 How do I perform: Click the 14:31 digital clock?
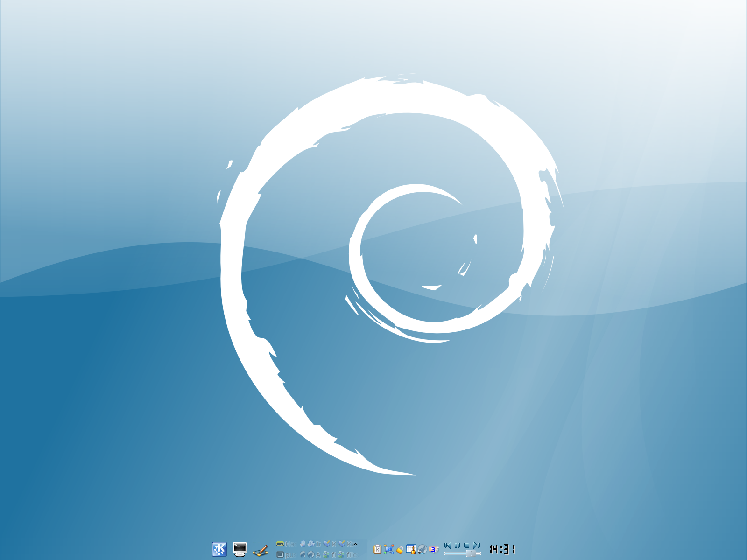coord(502,549)
